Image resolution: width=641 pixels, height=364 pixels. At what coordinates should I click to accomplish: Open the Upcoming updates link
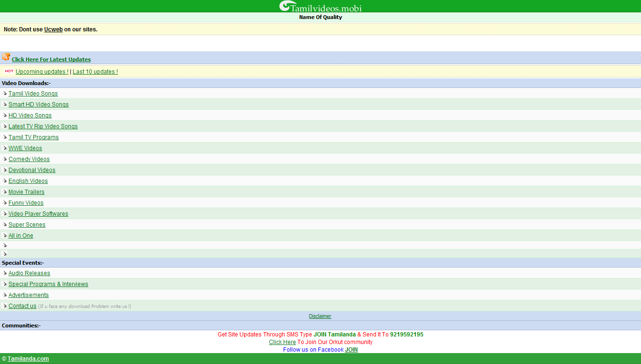(42, 72)
